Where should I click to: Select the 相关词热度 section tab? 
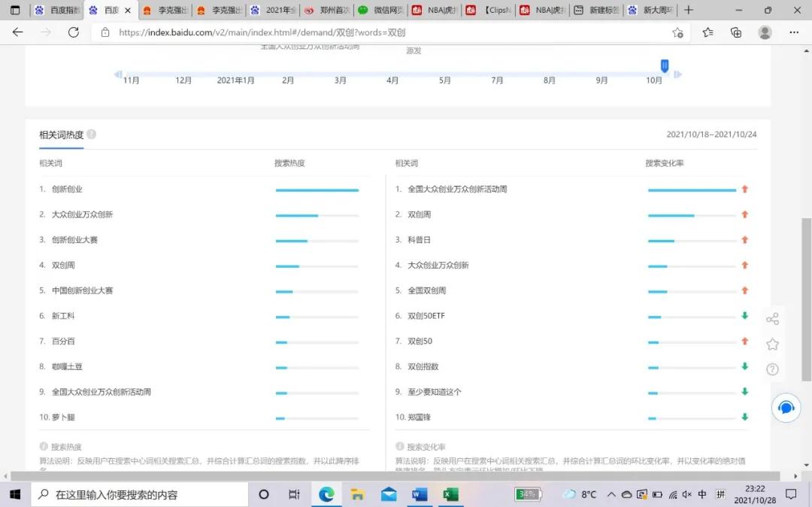pyautogui.click(x=61, y=135)
